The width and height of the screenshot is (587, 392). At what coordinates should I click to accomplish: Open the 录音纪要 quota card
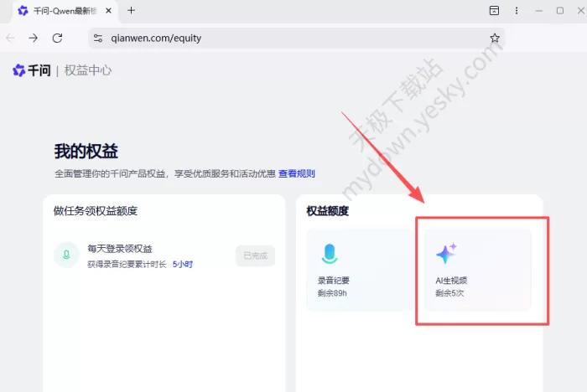click(360, 270)
